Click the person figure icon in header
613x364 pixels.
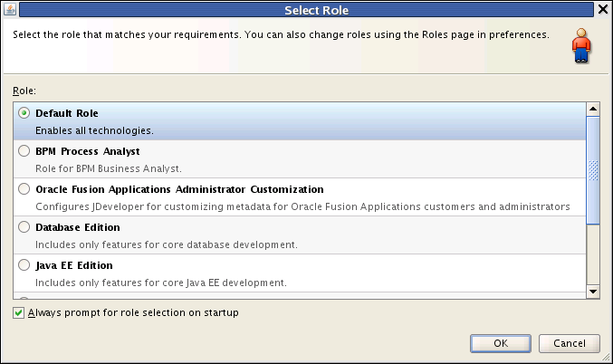pos(581,45)
